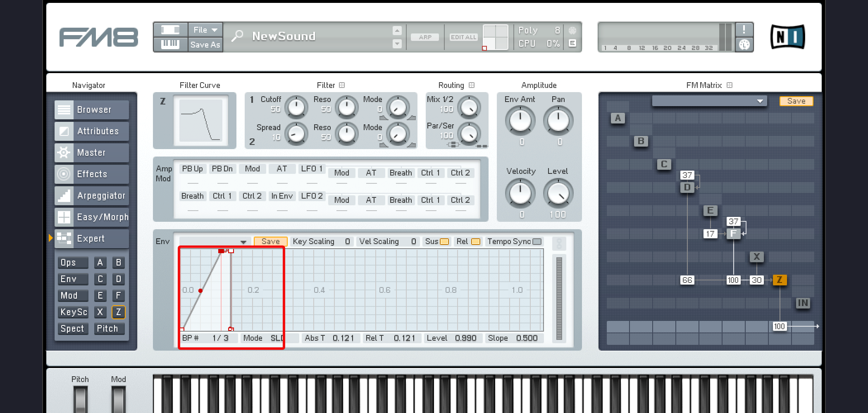Enable Tempo Sync for the envelope

click(537, 242)
